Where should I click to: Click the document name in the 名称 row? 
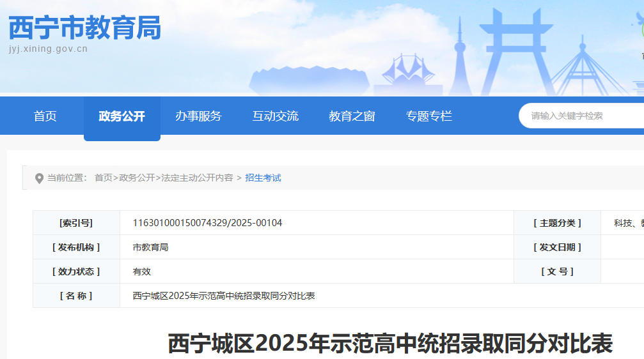224,296
